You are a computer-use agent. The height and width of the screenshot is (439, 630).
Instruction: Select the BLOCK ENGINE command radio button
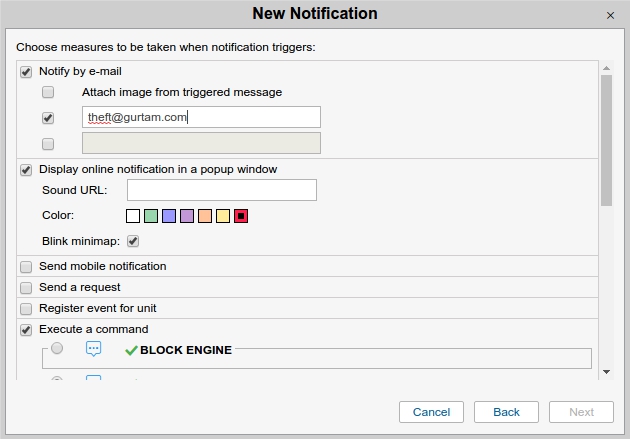[x=57, y=349]
